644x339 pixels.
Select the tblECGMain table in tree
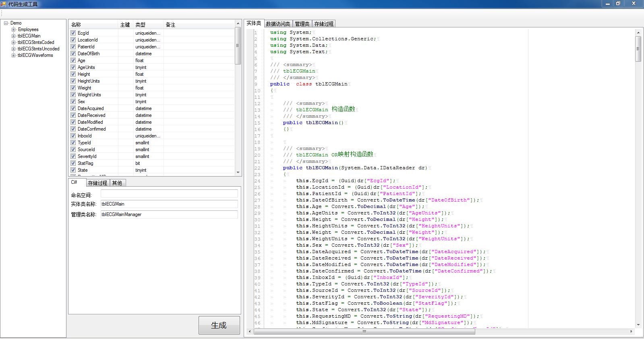click(x=29, y=36)
